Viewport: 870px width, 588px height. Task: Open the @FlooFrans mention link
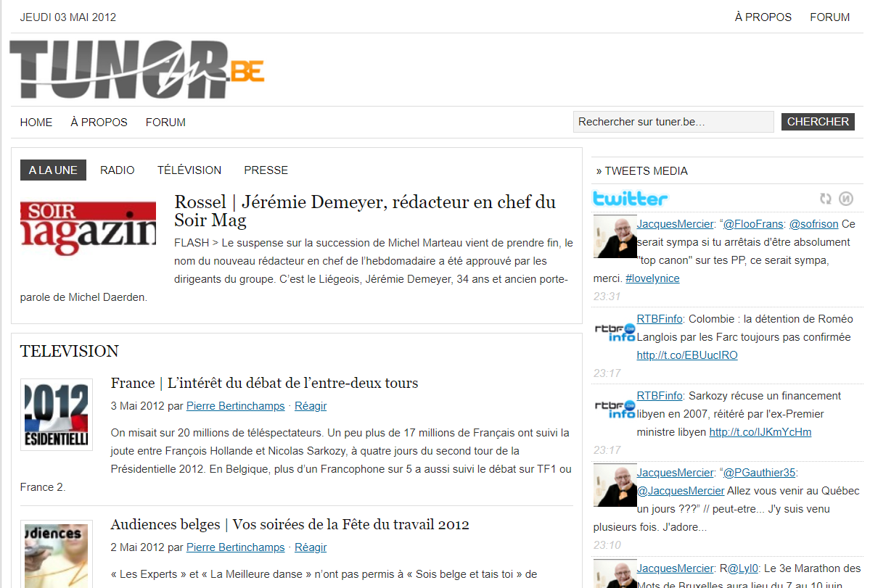[x=753, y=224]
